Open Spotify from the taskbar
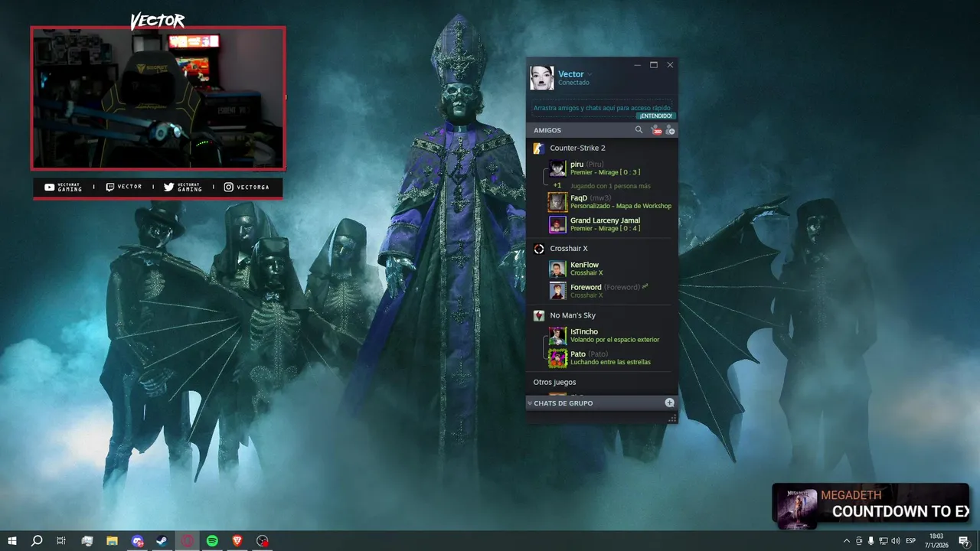The height and width of the screenshot is (551, 980). (x=213, y=540)
